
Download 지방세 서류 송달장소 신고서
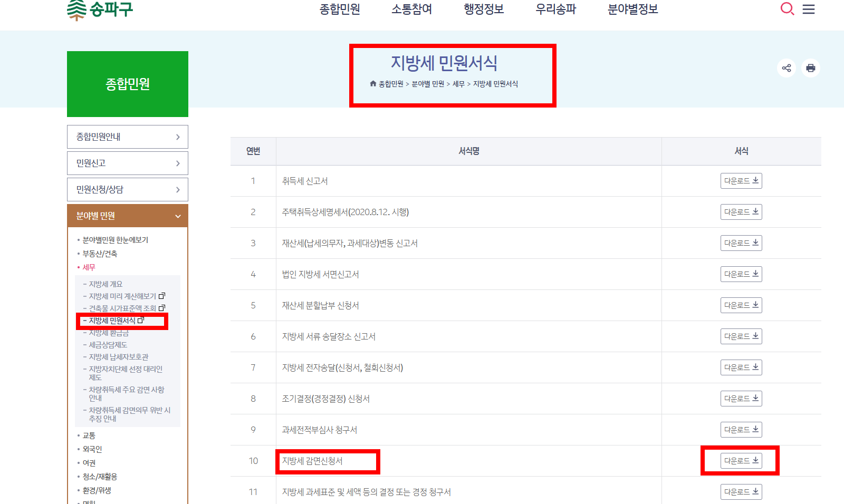tap(741, 336)
